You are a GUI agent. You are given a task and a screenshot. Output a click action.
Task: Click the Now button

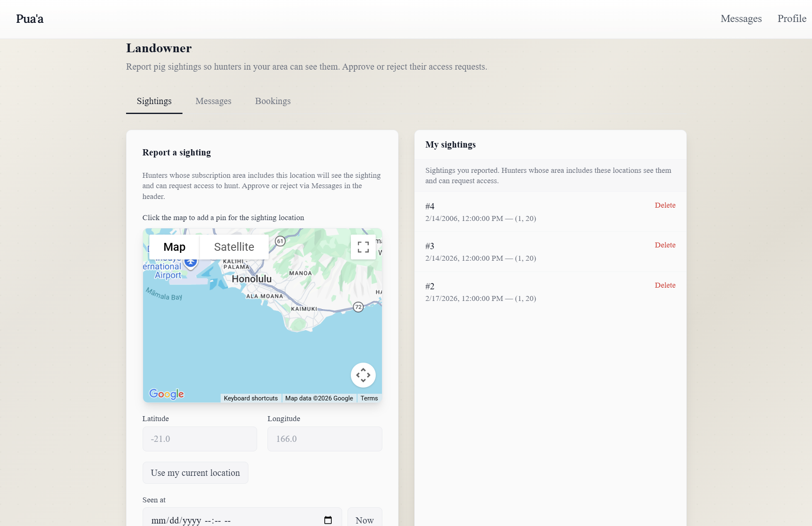pos(364,520)
